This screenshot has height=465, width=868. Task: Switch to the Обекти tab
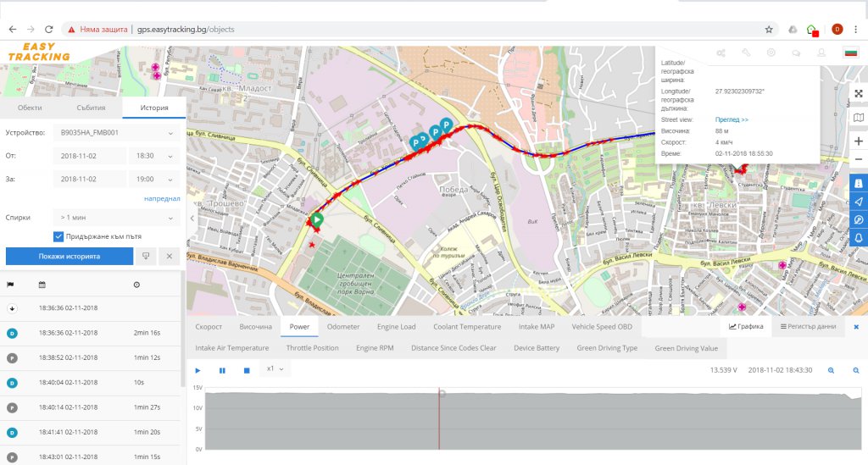point(30,108)
